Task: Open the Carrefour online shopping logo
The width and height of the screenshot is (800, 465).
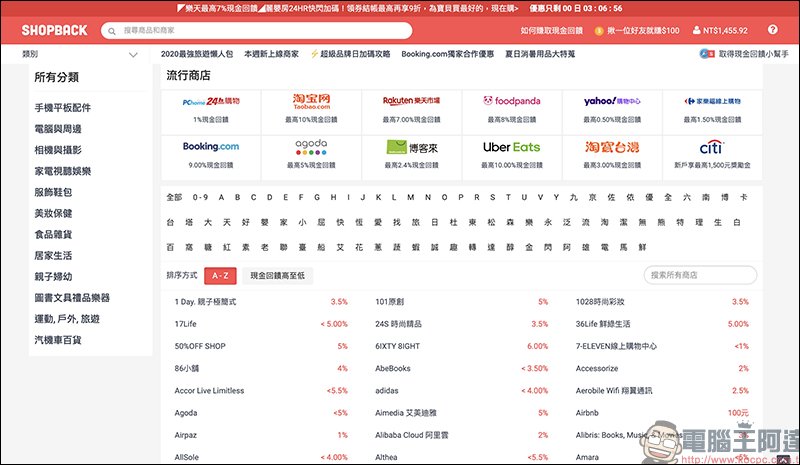Action: pyautogui.click(x=712, y=101)
